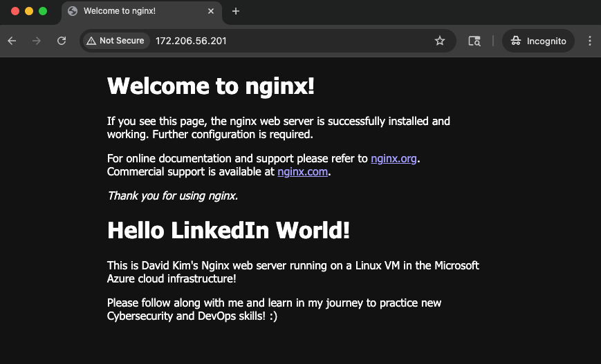
Task: Click the 'Thank you for using nginx.' text
Action: [172, 195]
